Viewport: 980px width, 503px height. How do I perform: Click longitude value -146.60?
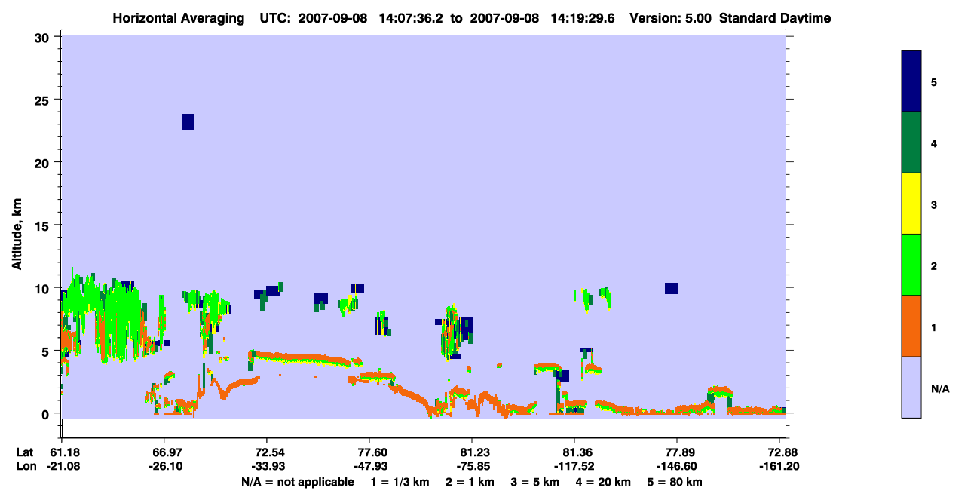(x=676, y=466)
